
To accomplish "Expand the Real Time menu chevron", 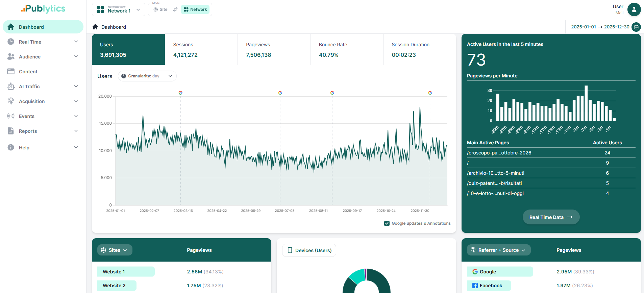I will point(76,42).
